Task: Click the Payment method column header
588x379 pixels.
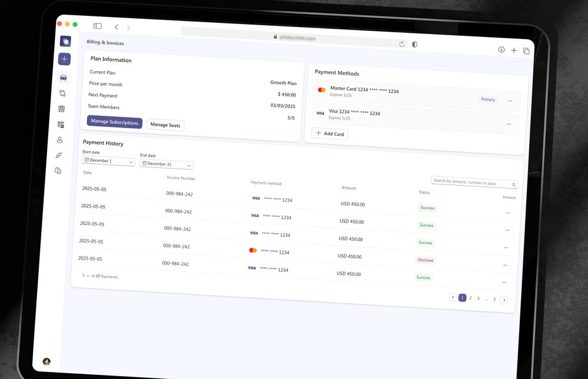Action: pos(266,183)
